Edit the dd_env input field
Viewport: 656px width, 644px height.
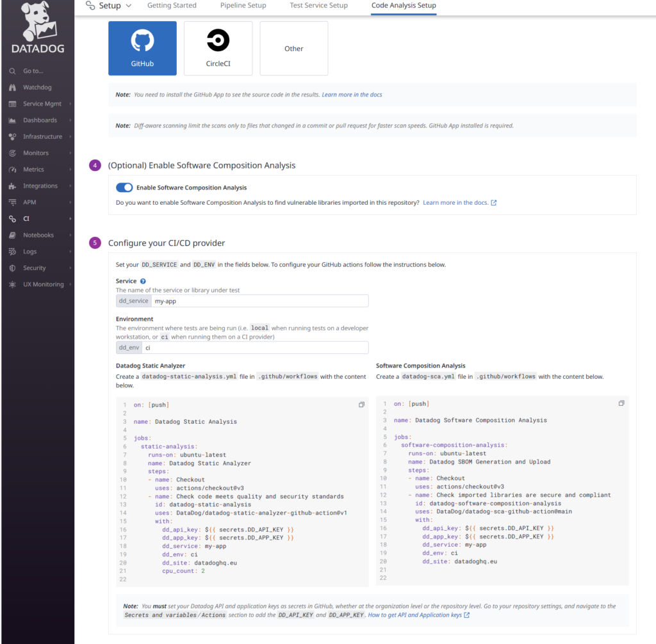pyautogui.click(x=255, y=348)
